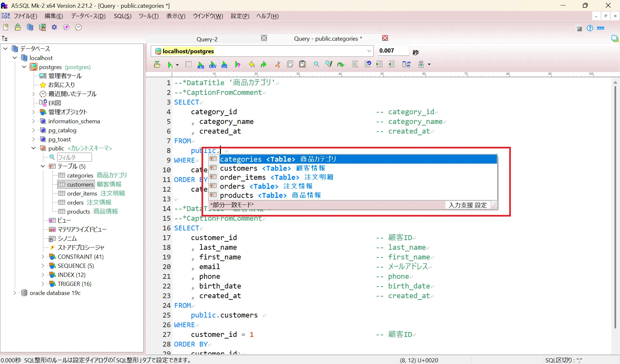Click the 入力支援 設定 button
620x364 pixels.
[x=468, y=205]
